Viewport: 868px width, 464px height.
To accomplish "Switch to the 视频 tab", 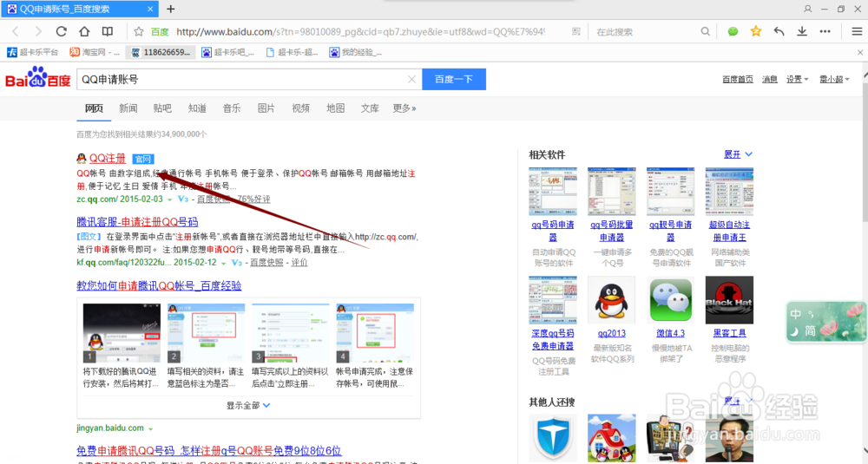I will click(x=300, y=108).
